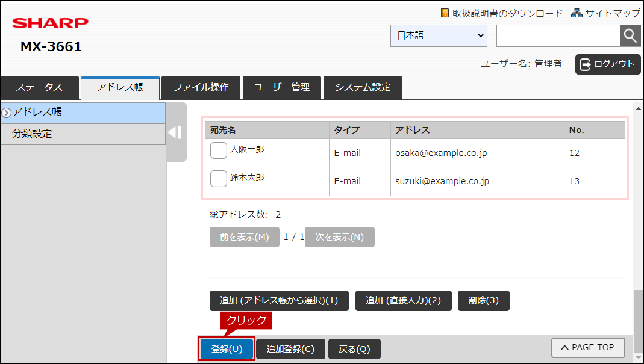Click 次を表示(N) pagination button

coord(340,237)
